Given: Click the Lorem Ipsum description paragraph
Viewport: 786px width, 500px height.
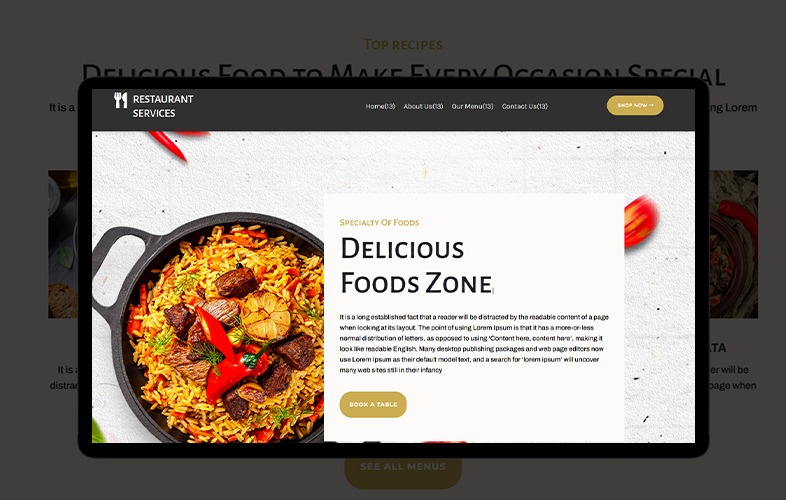Looking at the screenshot, I should point(474,344).
